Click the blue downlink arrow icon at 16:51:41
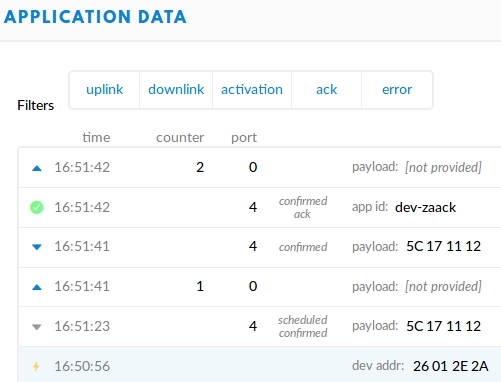This screenshot has height=382, width=501. pyautogui.click(x=37, y=247)
